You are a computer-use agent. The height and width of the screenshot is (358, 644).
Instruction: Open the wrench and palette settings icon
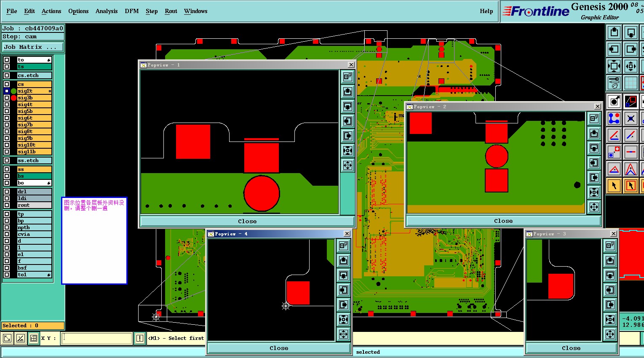click(x=614, y=83)
